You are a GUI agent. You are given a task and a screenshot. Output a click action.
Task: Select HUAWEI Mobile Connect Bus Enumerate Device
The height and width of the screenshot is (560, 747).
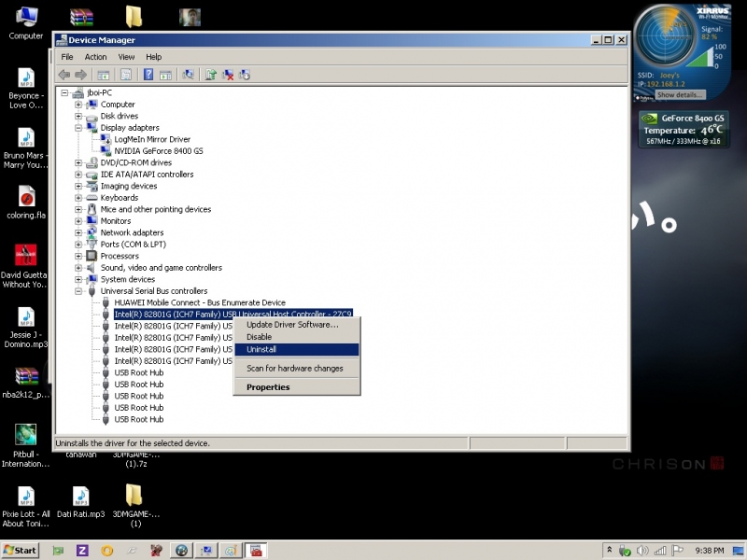[x=199, y=302]
